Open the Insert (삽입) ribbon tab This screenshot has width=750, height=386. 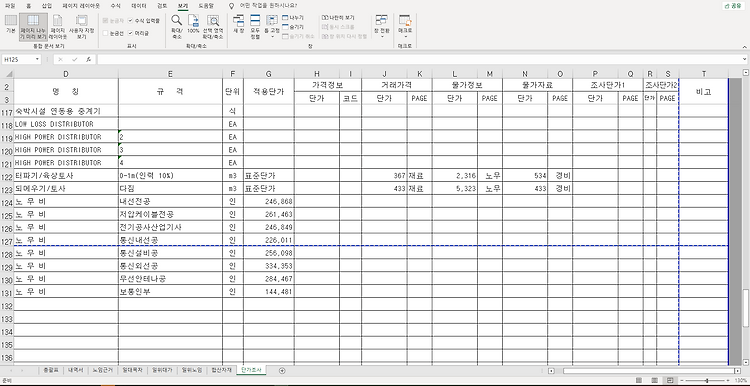[x=46, y=6]
